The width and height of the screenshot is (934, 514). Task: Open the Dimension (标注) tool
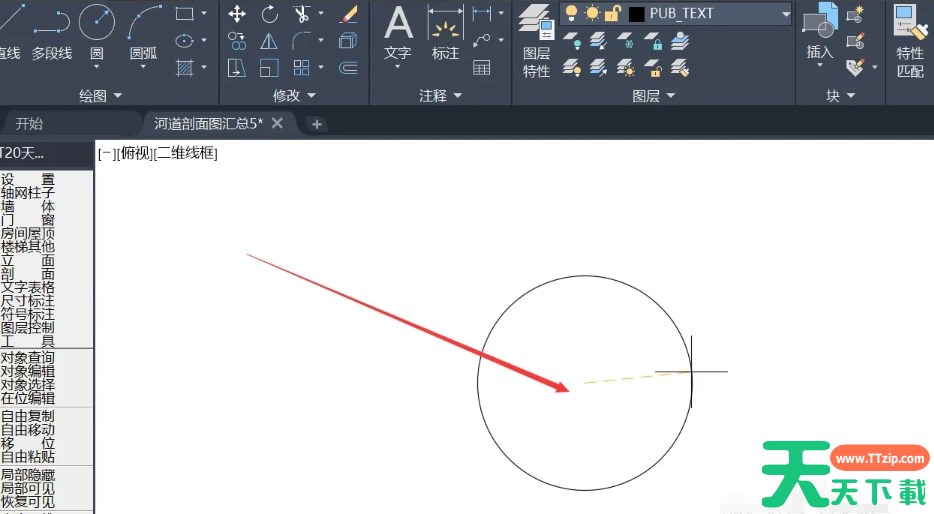click(446, 33)
